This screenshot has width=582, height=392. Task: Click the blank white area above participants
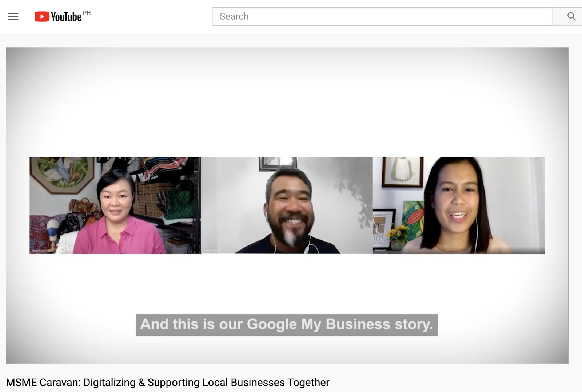coord(287,102)
